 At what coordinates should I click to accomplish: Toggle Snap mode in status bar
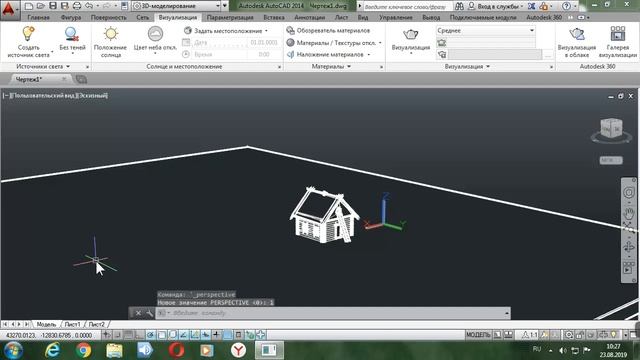[x=117, y=335]
